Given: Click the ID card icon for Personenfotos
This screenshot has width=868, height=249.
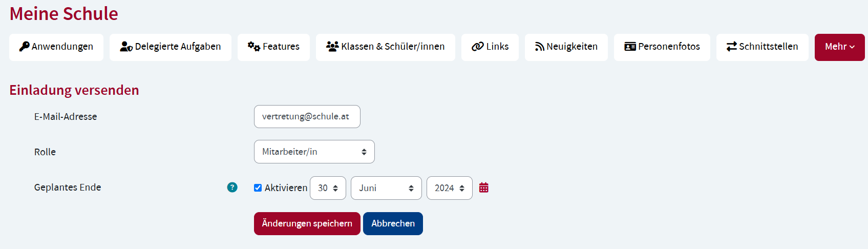Looking at the screenshot, I should coord(630,47).
